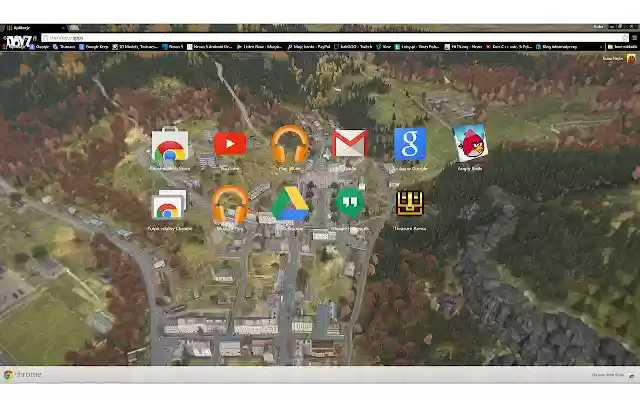This screenshot has height=400, width=640.
Task: Open the second-row orange headphones music app
Action: click(x=230, y=204)
